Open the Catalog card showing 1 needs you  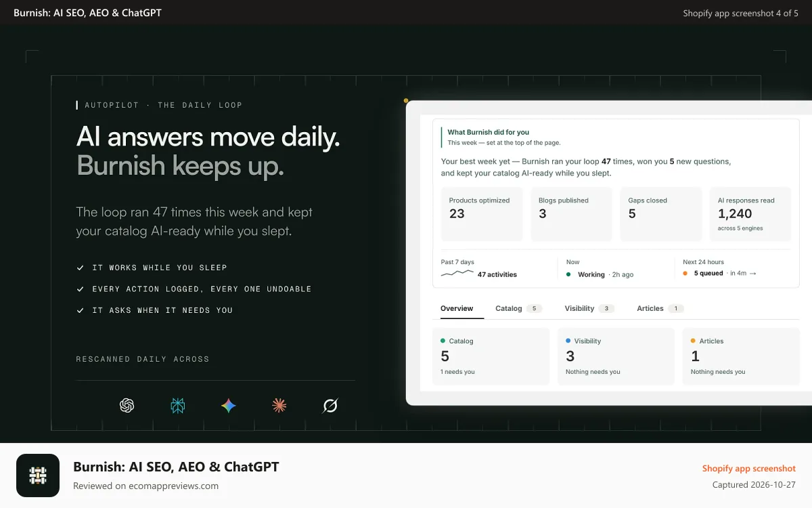[x=491, y=356]
